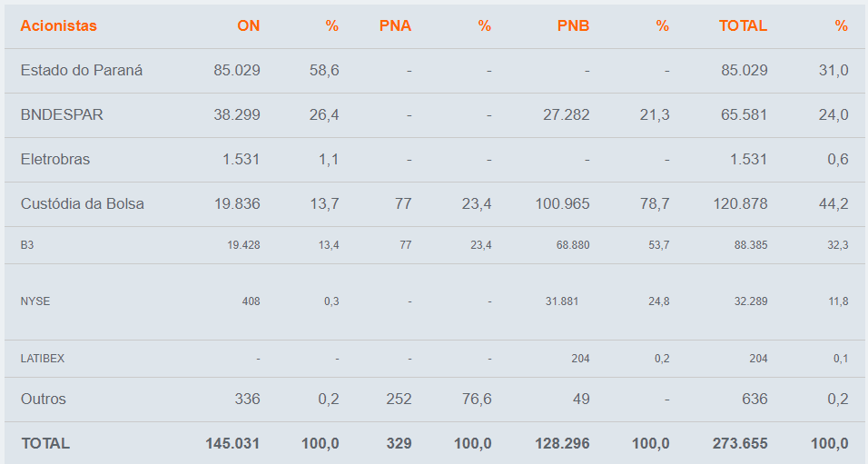868x464 pixels.
Task: Click the Custódia da Bolsa row label
Action: coord(83,203)
